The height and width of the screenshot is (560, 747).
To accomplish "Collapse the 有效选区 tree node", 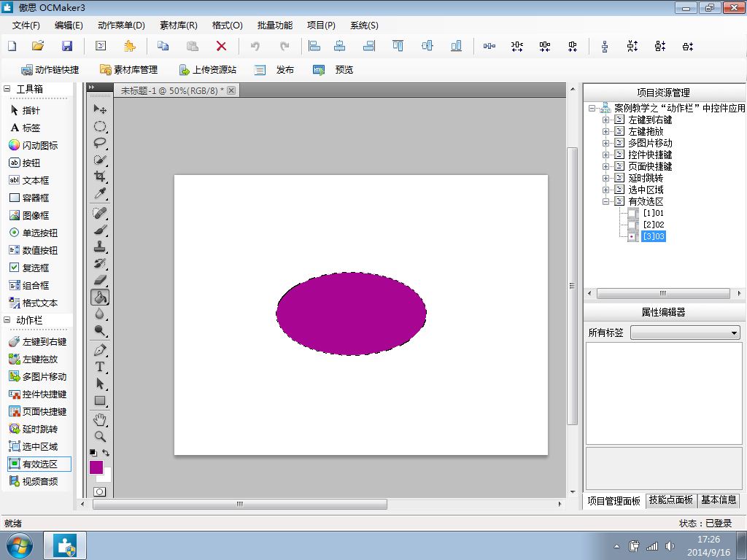I will [x=605, y=201].
